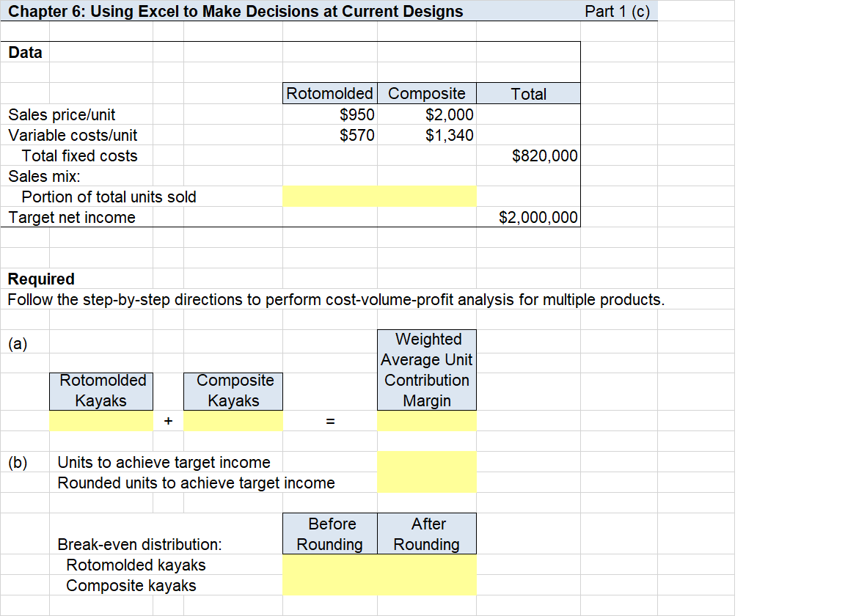This screenshot has width=845, height=616.
Task: Select the 'Required' heading cell
Action: [41, 279]
